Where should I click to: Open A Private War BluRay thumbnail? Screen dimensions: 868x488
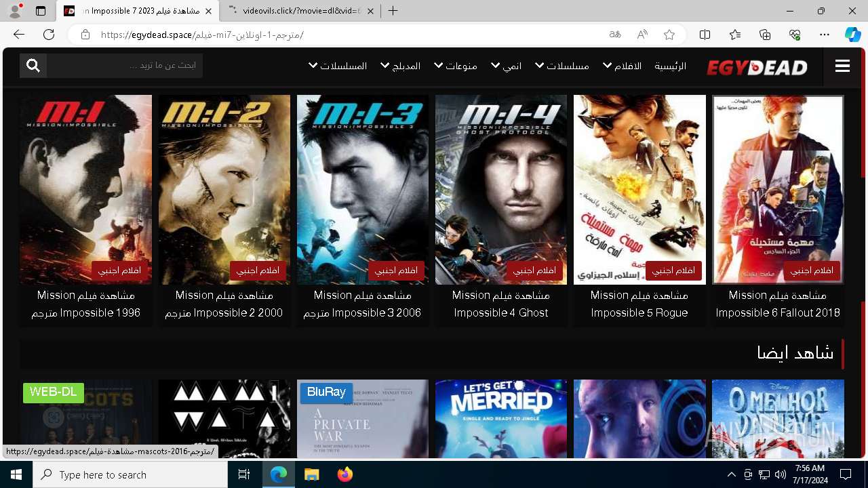(363, 419)
